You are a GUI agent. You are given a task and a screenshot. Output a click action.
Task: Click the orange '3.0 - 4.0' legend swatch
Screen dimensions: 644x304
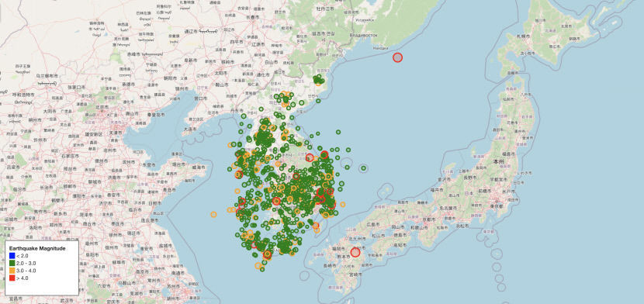[x=12, y=271]
